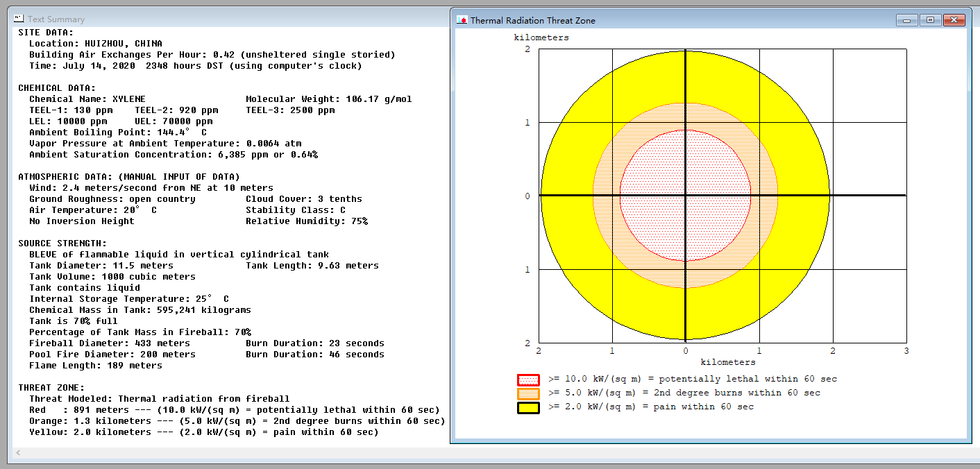Image resolution: width=980 pixels, height=469 pixels.
Task: Click "Yellow: 2.0 kilometers" threat line
Action: [204, 432]
